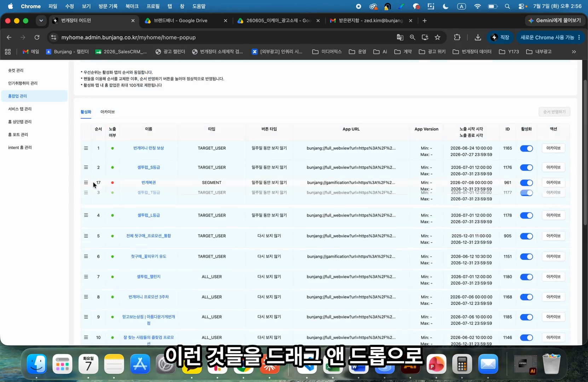The image size is (588, 382).
Task: Toggle activation for ID 905
Action: click(x=526, y=236)
